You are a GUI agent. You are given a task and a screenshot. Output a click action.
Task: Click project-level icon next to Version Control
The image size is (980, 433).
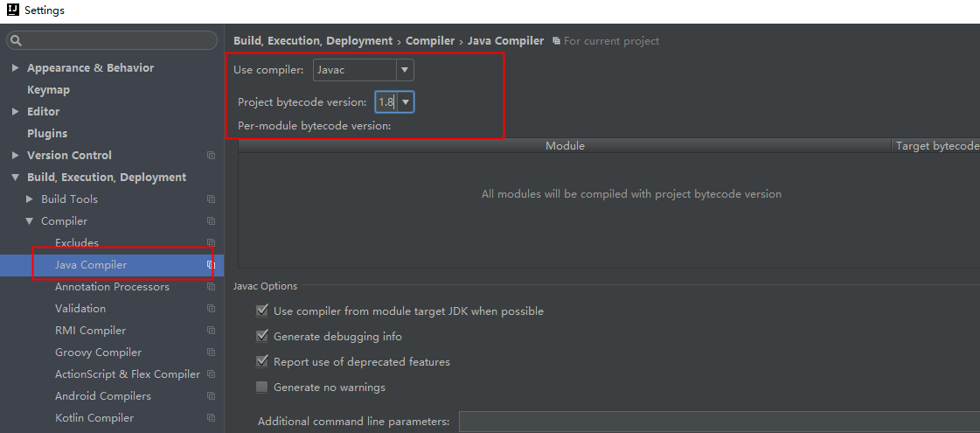pos(212,155)
